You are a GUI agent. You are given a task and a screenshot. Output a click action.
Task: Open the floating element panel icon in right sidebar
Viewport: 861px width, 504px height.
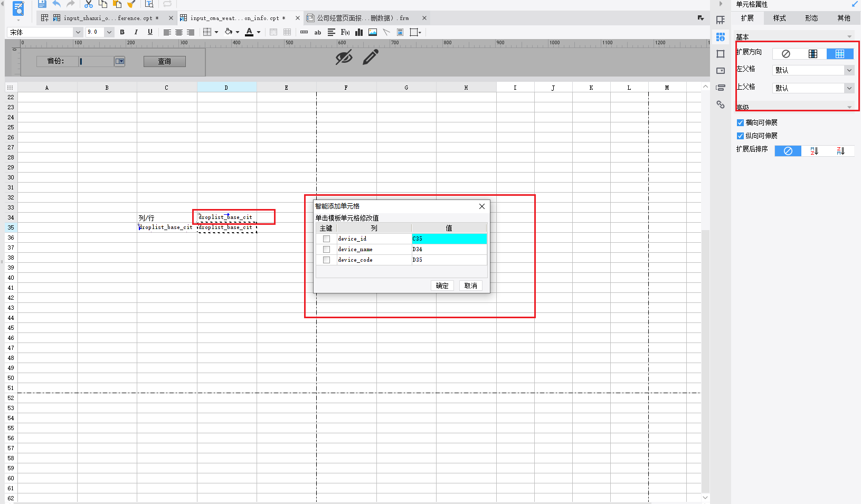721,54
